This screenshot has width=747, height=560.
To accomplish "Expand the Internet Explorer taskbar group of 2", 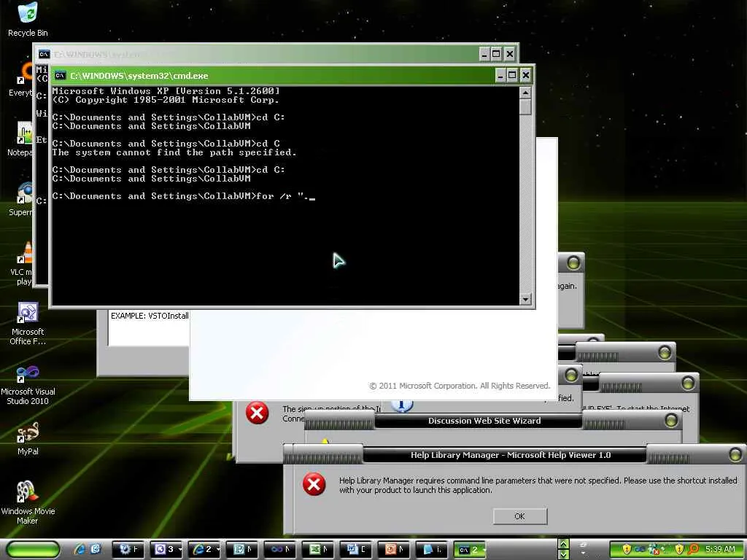I will pyautogui.click(x=205, y=550).
